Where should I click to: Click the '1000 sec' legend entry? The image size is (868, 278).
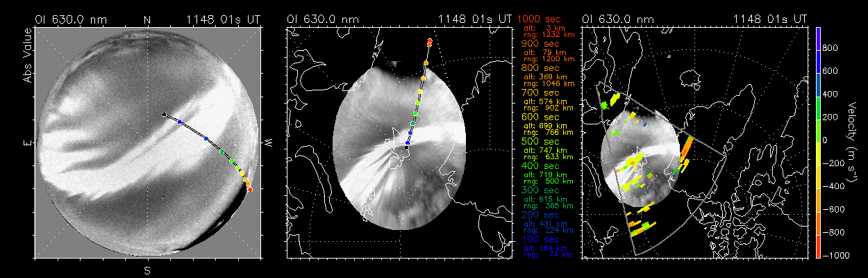[538, 19]
